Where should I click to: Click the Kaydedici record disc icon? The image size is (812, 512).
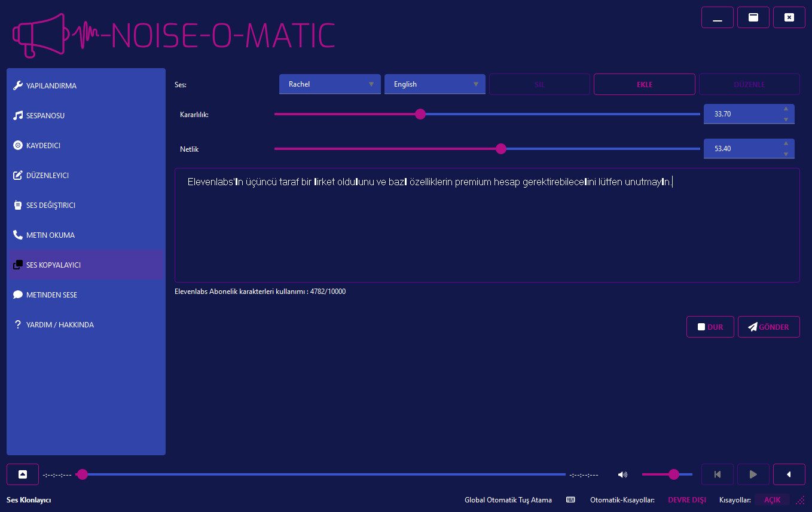coord(18,145)
